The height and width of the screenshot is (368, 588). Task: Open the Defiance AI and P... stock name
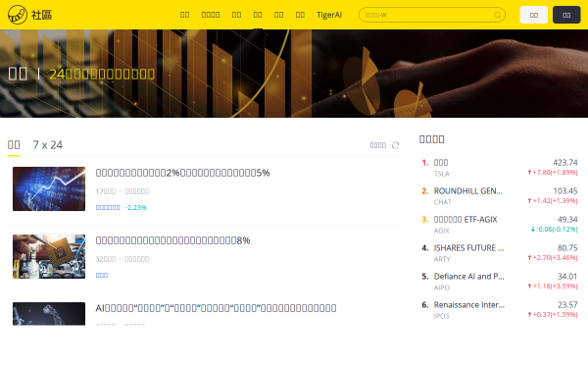(x=468, y=277)
